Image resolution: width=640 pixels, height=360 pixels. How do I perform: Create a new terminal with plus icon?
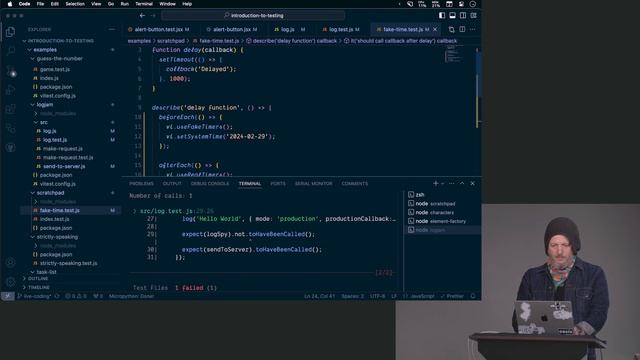[x=436, y=183]
